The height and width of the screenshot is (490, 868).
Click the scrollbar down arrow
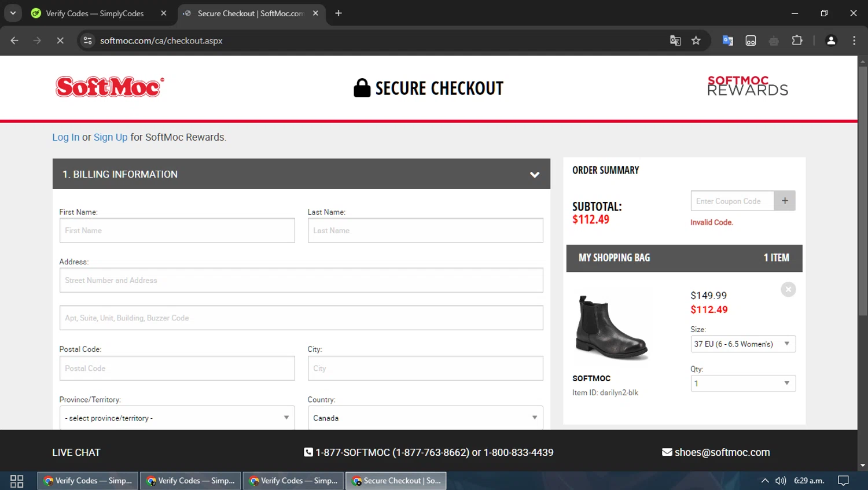pyautogui.click(x=863, y=465)
